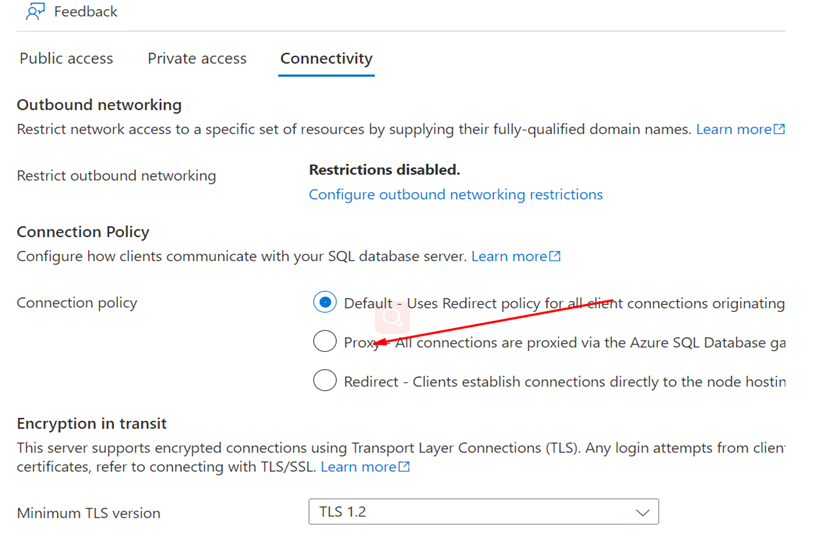This screenshot has width=833, height=557.
Task: Click the Redirect option description text
Action: click(565, 382)
